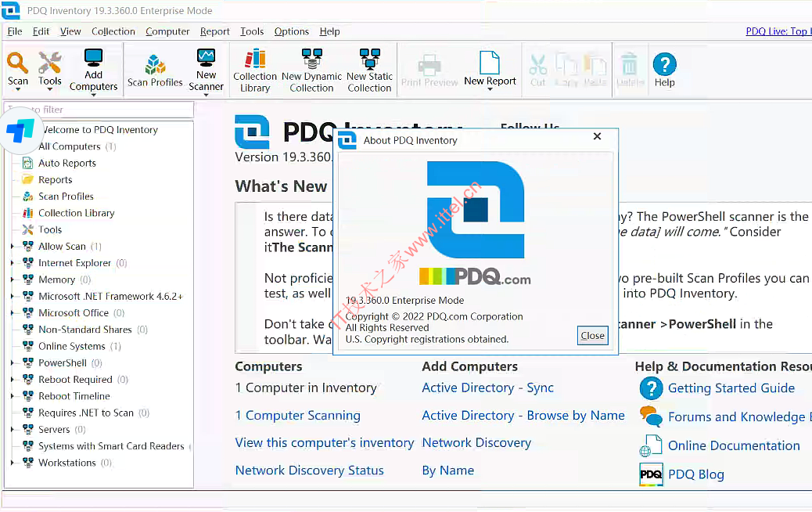
Task: Expand the Workstations collection node
Action: 13,463
